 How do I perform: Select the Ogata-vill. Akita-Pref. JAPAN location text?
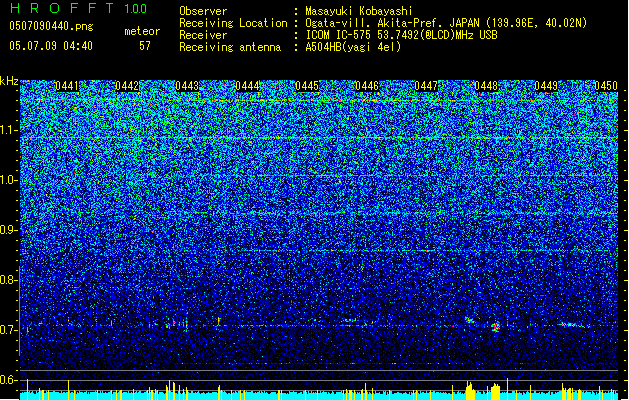click(446, 23)
